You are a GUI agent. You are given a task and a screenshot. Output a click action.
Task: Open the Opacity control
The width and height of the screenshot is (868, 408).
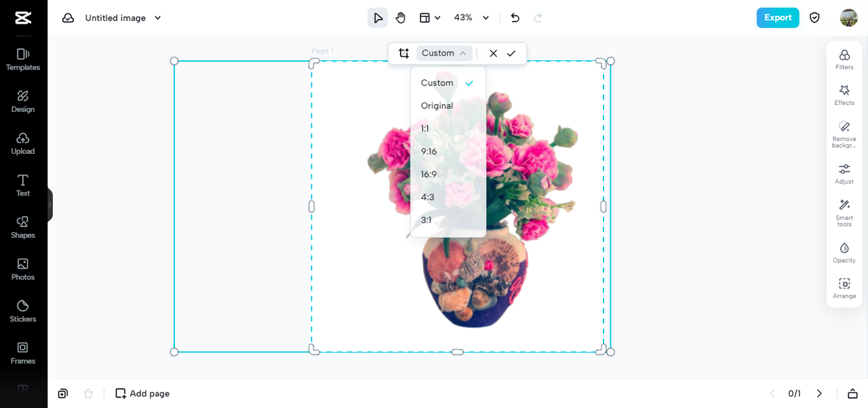[844, 253]
